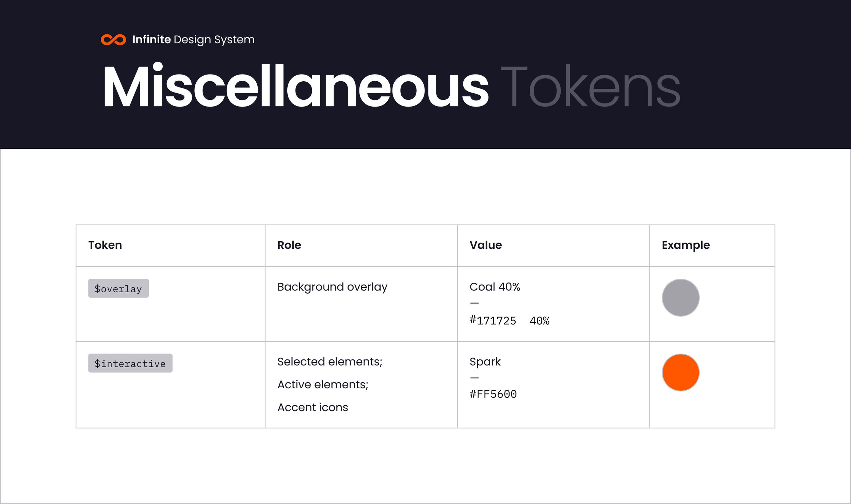Click the word Miscellaneous in the heading
Viewport: 851px width, 504px height.
pos(295,87)
